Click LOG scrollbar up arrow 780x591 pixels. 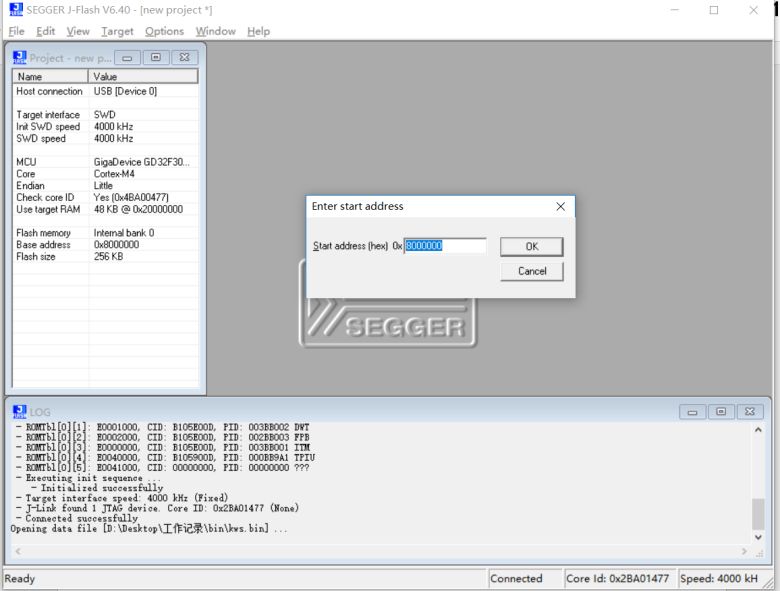coord(758,430)
